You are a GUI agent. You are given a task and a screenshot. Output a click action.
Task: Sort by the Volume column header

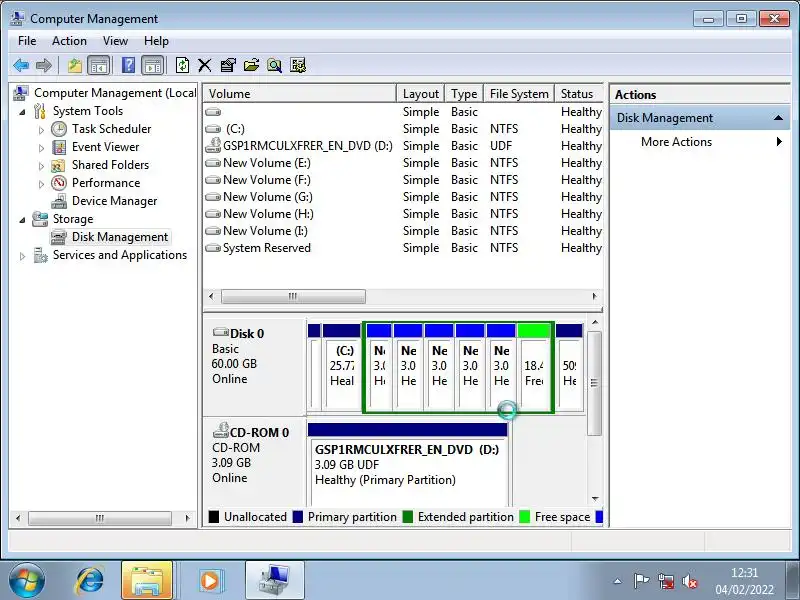299,94
